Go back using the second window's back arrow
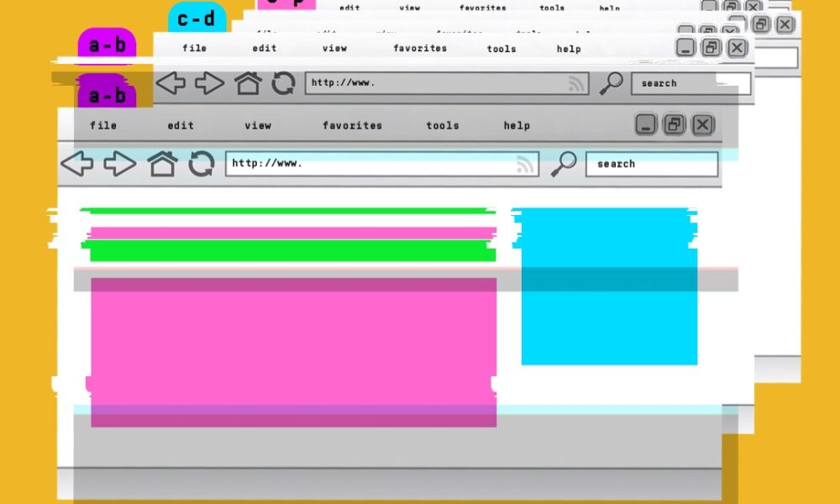The width and height of the screenshot is (840, 504). click(171, 83)
